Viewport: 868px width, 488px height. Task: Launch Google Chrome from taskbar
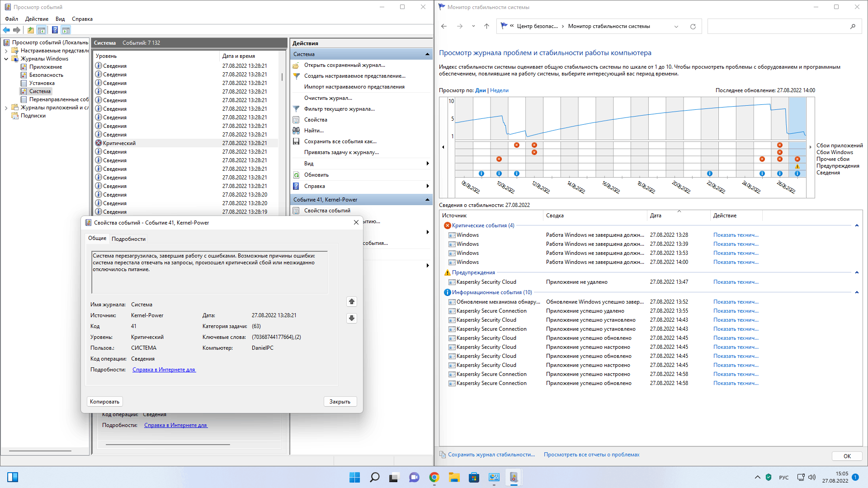point(434,477)
